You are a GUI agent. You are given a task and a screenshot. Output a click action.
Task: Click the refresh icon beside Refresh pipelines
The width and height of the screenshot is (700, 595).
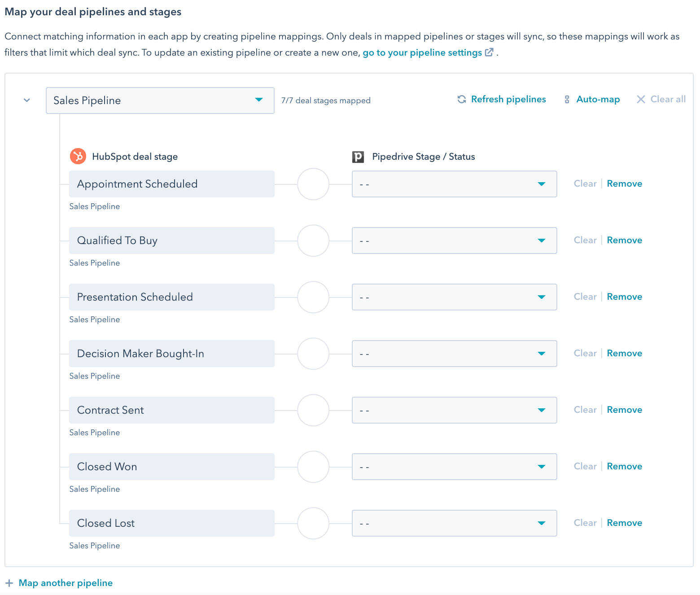click(461, 99)
